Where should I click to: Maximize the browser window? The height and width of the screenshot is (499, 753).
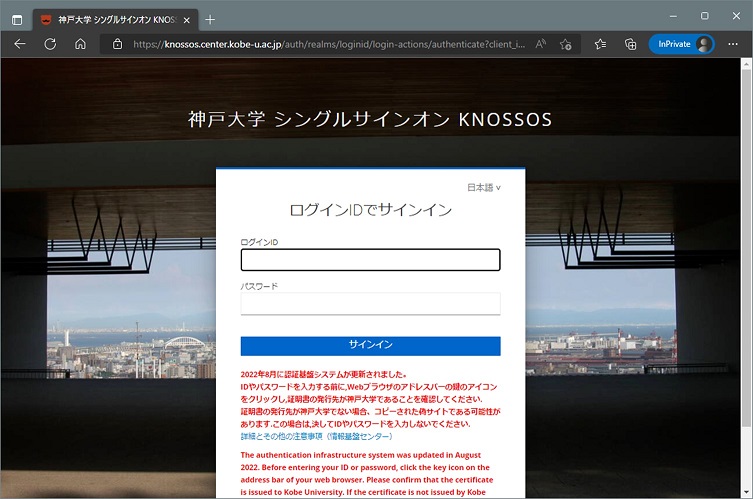(x=704, y=16)
